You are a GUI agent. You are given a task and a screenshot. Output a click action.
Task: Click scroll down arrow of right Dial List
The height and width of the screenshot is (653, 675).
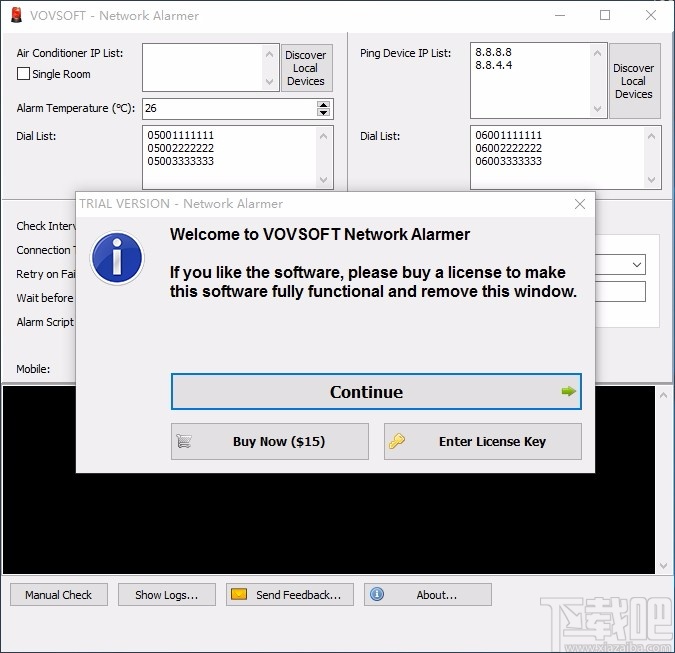651,179
